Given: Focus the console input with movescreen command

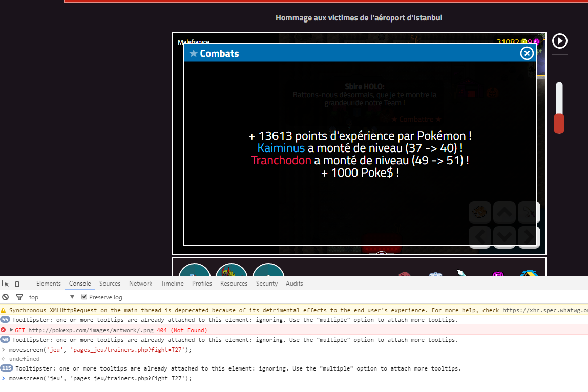Looking at the screenshot, I should tap(100, 379).
